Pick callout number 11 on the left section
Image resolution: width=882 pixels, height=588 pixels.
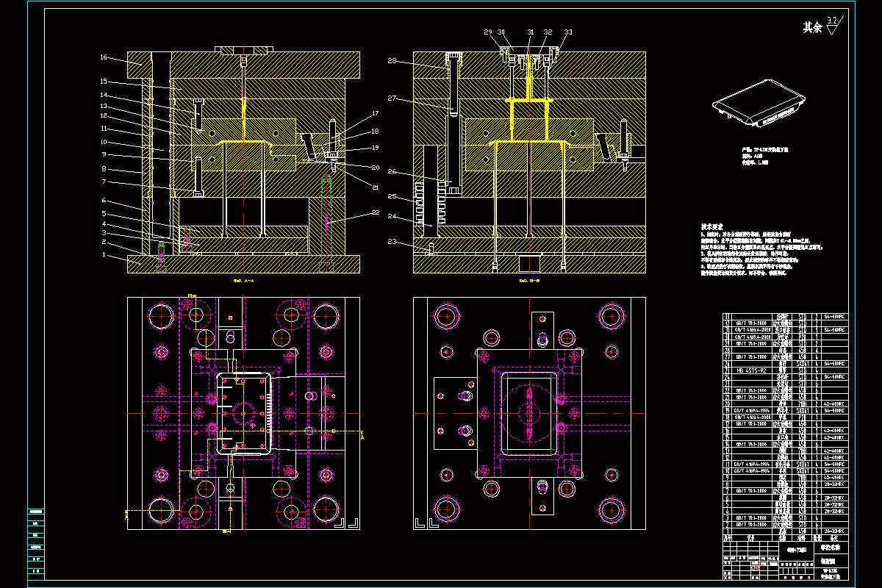pos(104,129)
